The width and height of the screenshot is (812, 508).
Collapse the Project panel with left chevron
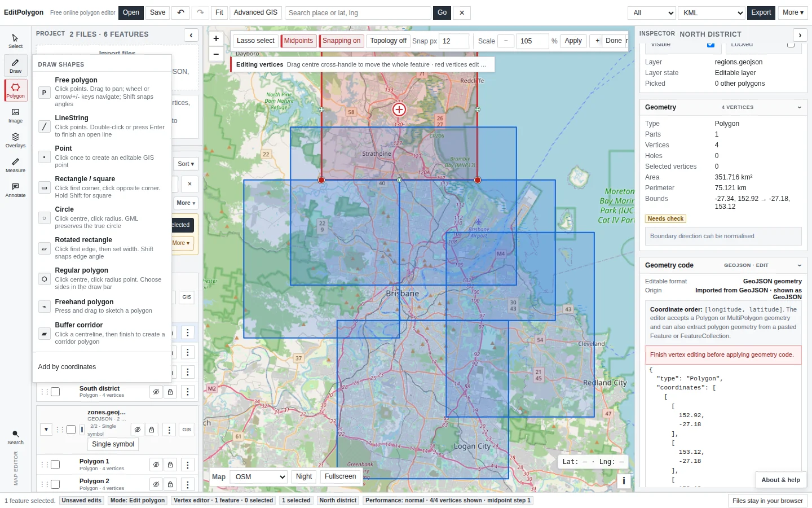(x=191, y=35)
